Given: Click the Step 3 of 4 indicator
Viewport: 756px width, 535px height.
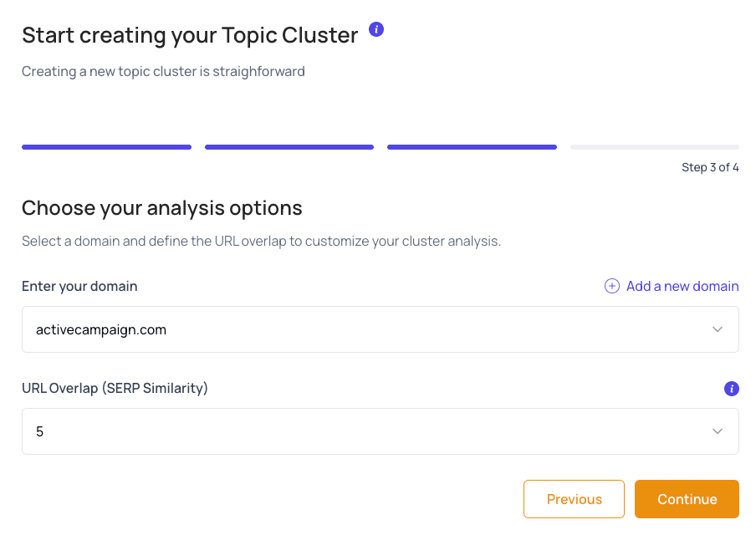Looking at the screenshot, I should (x=710, y=167).
